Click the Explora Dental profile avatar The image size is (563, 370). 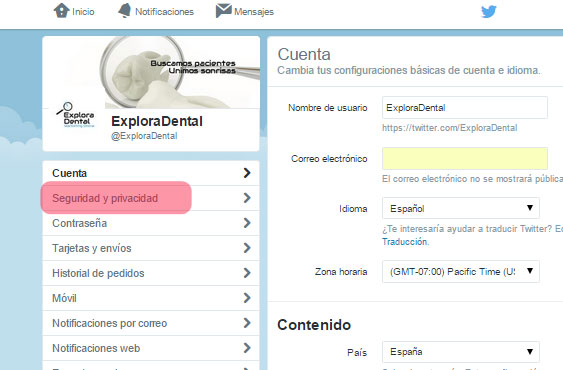(75, 115)
